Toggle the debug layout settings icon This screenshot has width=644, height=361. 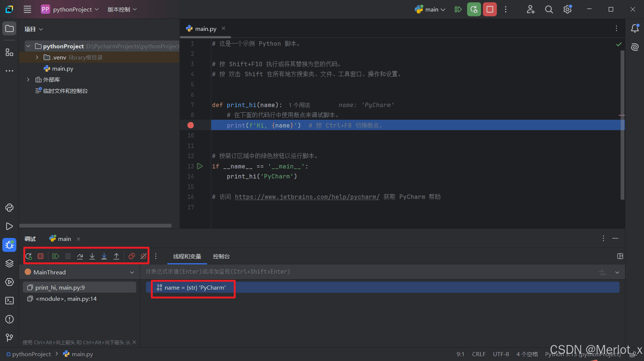pos(620,256)
